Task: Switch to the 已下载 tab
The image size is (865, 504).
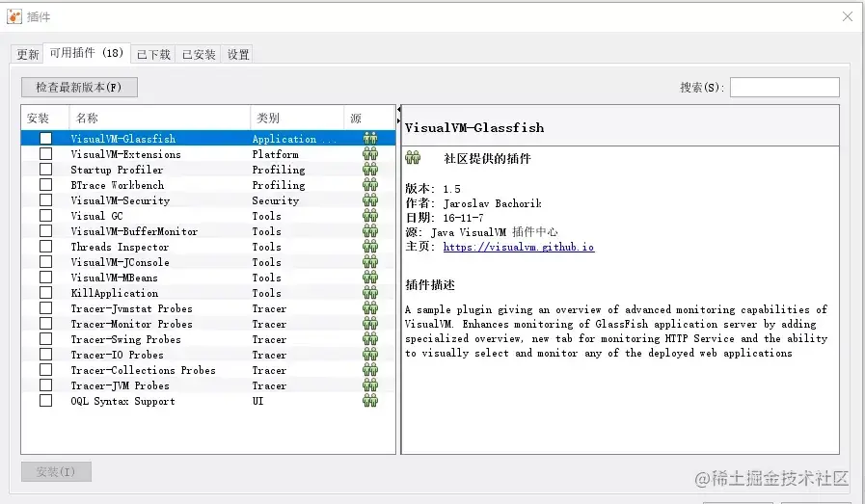Action: tap(153, 54)
